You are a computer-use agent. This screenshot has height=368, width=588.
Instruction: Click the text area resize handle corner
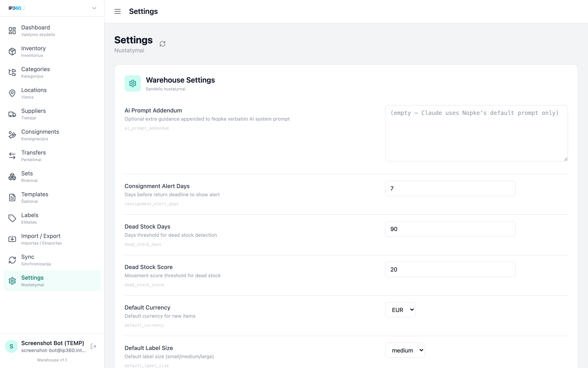click(566, 159)
